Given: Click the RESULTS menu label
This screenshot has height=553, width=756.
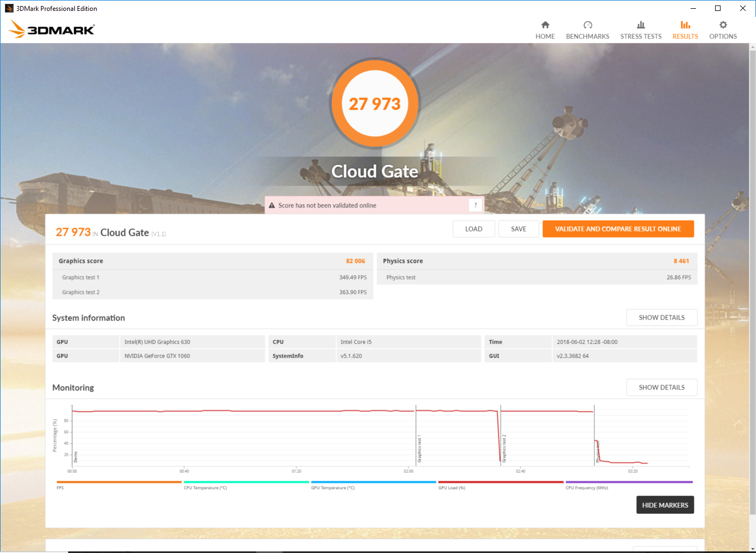Looking at the screenshot, I should coord(685,37).
